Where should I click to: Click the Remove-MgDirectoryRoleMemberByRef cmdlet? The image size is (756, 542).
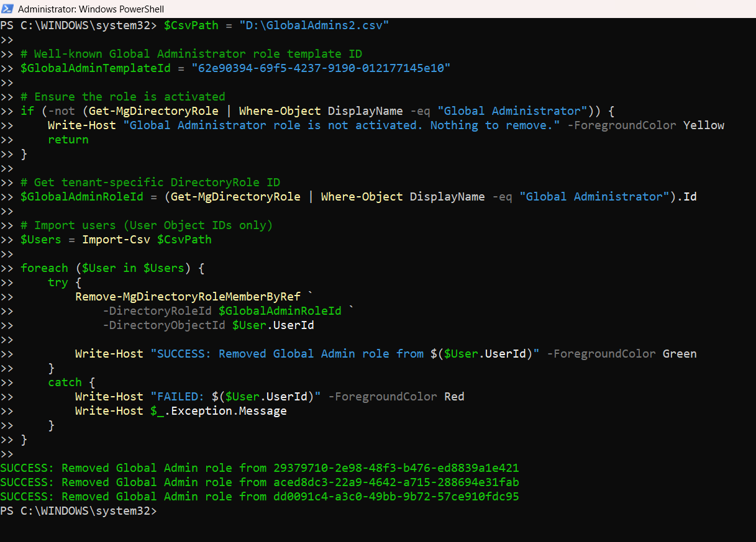[x=188, y=297]
